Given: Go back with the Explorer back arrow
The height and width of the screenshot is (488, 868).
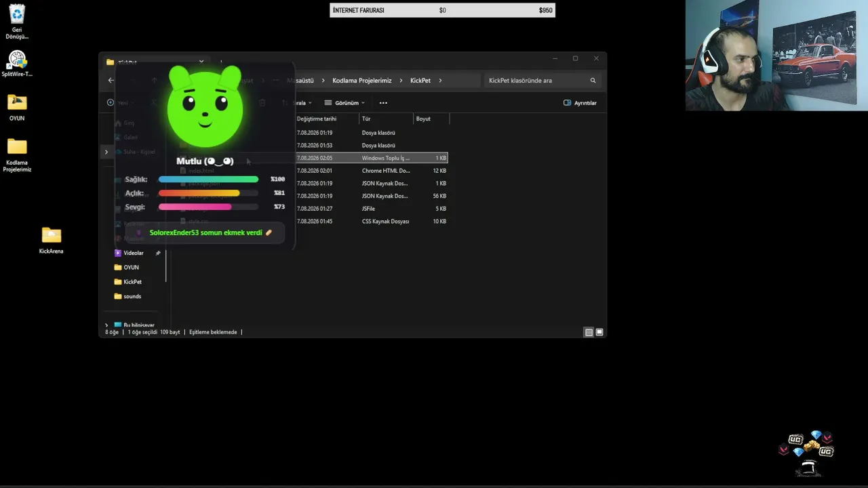Looking at the screenshot, I should 111,81.
